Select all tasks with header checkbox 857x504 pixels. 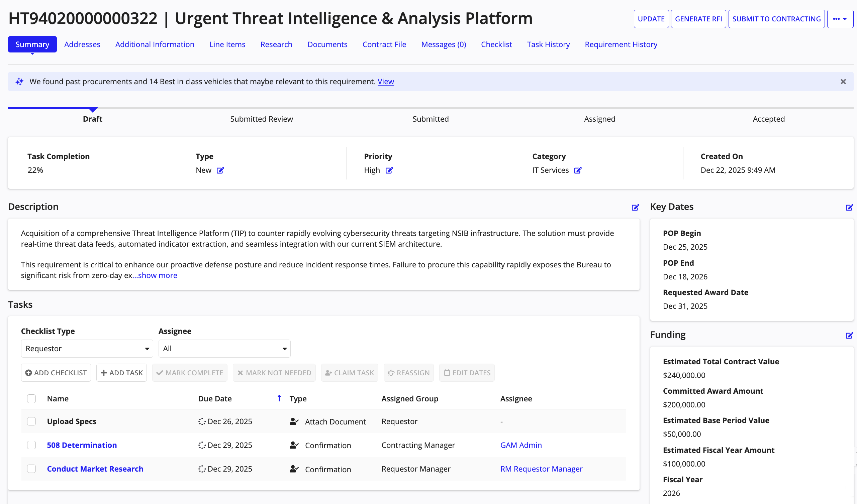[x=31, y=399]
